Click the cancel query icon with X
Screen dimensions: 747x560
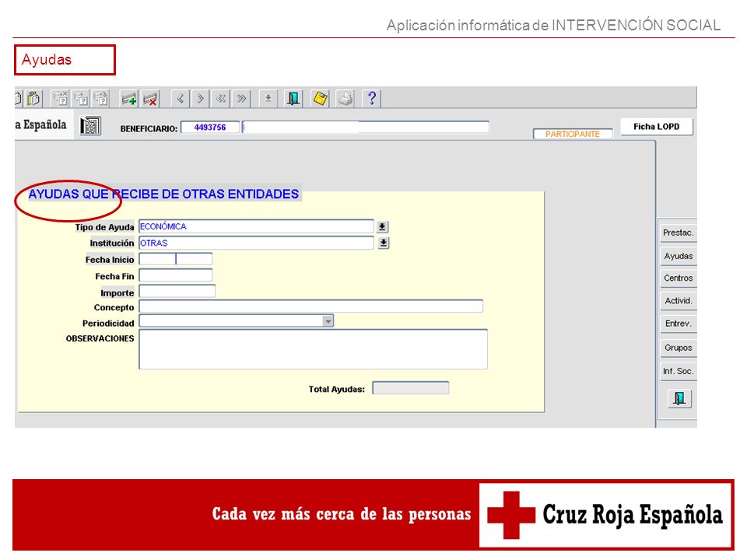[x=61, y=99]
